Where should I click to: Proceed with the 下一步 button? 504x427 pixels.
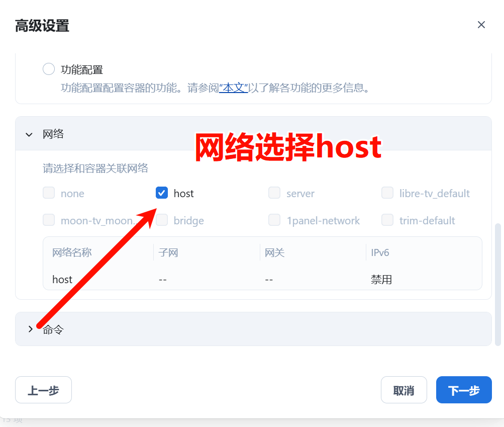pyautogui.click(x=464, y=390)
